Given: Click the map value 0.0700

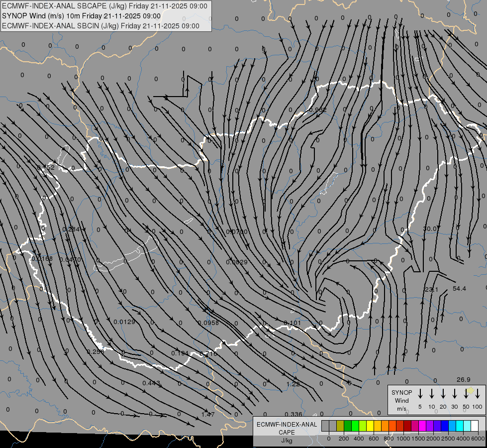Looking at the screenshot, I should (x=237, y=231).
